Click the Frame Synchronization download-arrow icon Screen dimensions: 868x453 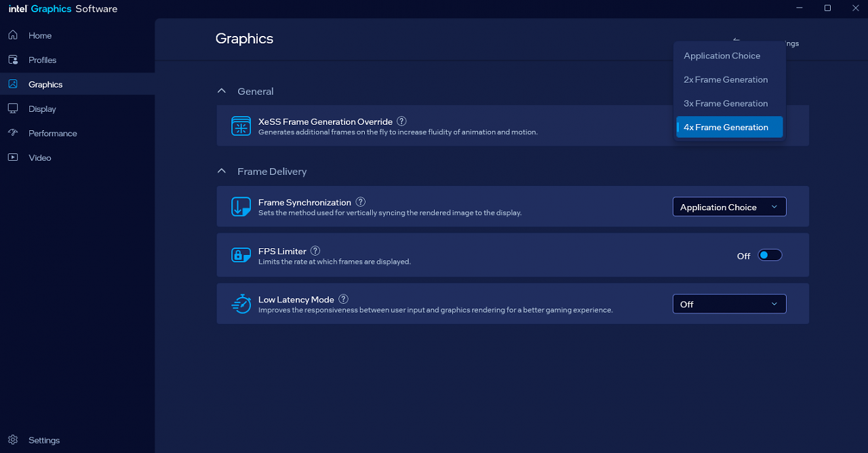[241, 207]
